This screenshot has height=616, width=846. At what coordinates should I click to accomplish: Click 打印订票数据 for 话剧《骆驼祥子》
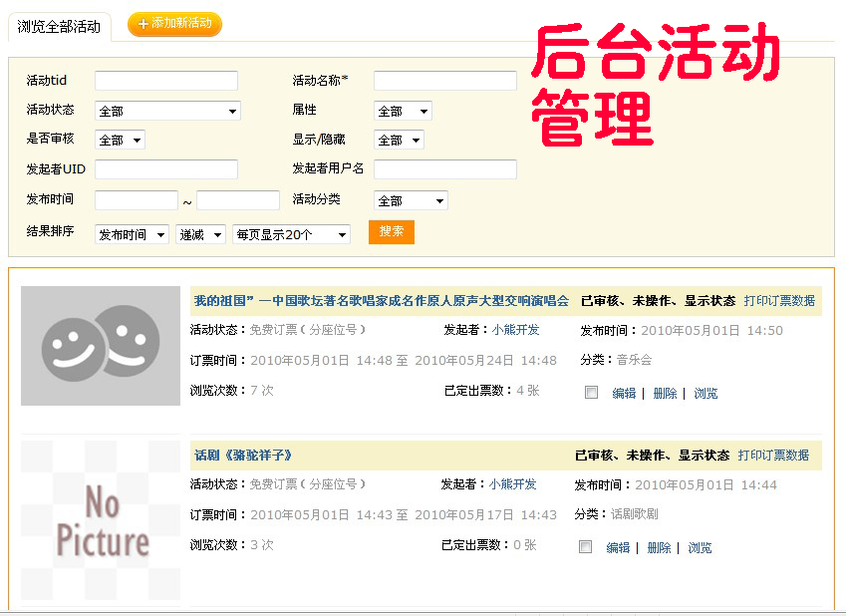point(773,456)
